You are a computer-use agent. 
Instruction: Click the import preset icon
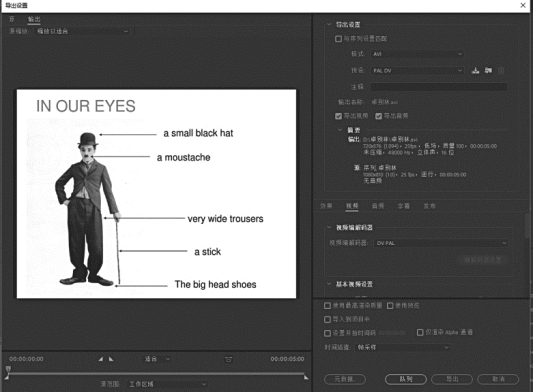[488, 70]
